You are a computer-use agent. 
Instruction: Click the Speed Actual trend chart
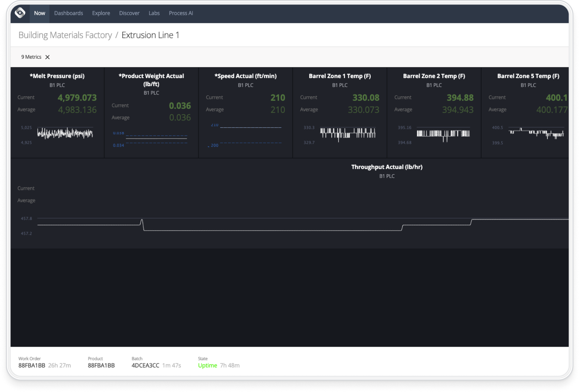coord(251,135)
